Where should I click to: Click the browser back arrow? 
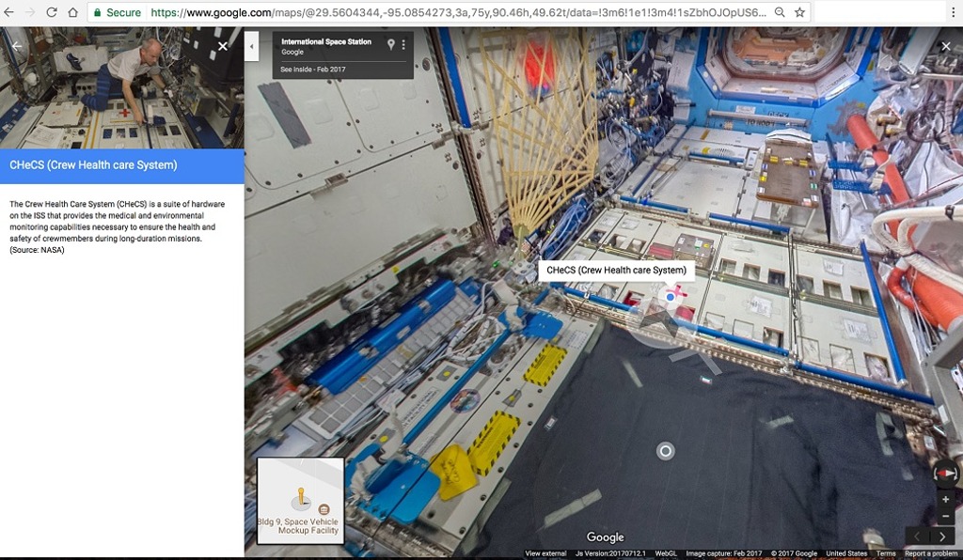point(9,12)
